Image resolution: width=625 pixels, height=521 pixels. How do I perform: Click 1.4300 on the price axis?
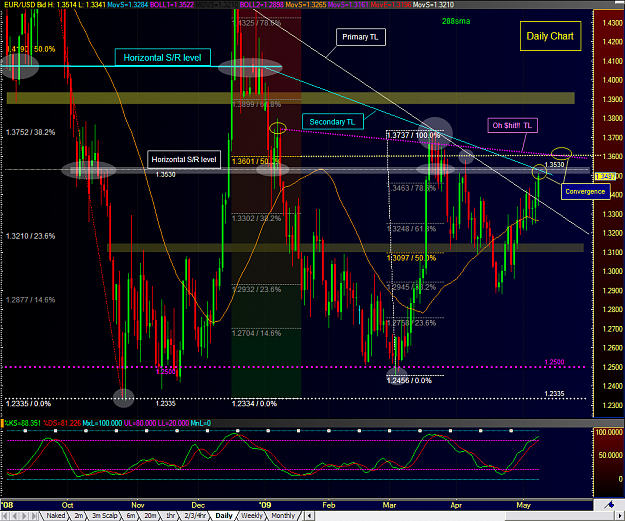613,23
